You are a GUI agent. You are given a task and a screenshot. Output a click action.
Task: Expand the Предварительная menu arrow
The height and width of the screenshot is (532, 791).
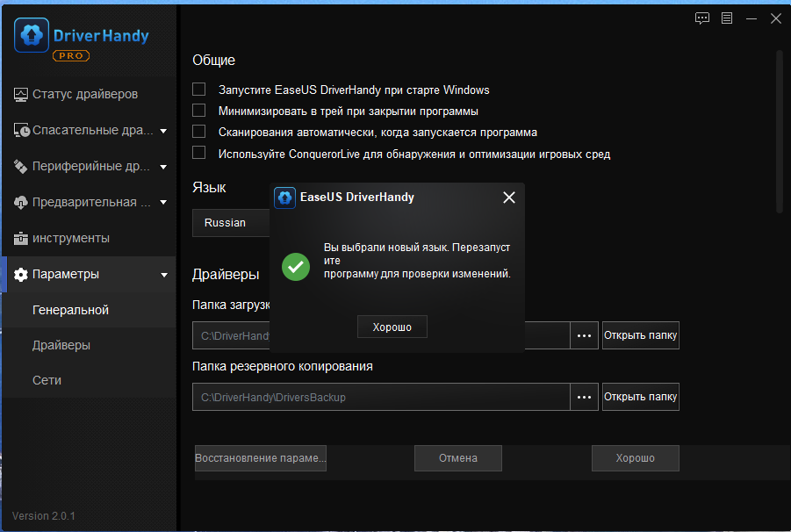163,203
